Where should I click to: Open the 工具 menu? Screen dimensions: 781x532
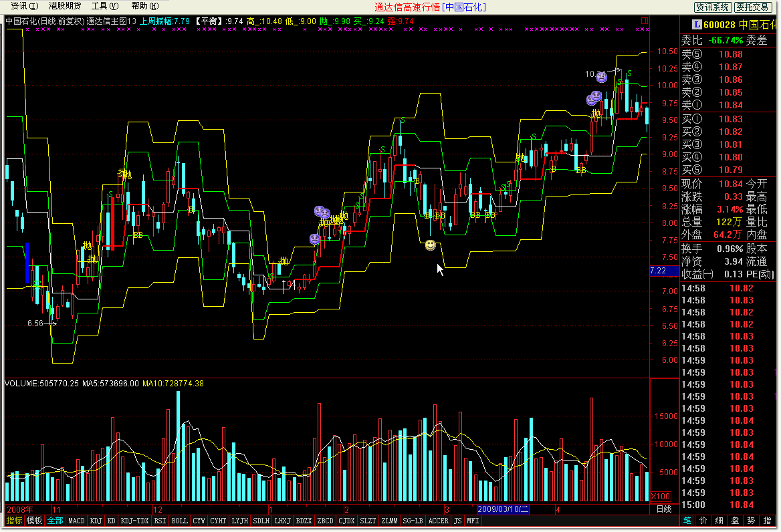pos(104,6)
